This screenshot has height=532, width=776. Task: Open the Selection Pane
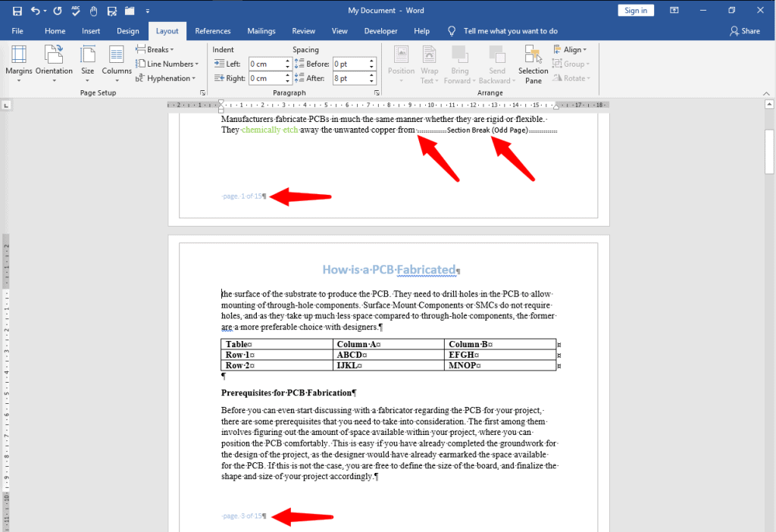click(x=533, y=64)
